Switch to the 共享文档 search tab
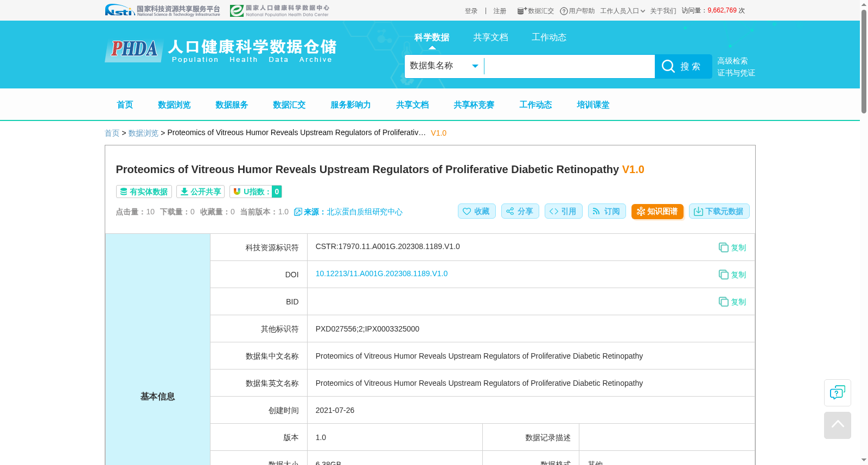Screen dimensions: 868x465 point(490,37)
